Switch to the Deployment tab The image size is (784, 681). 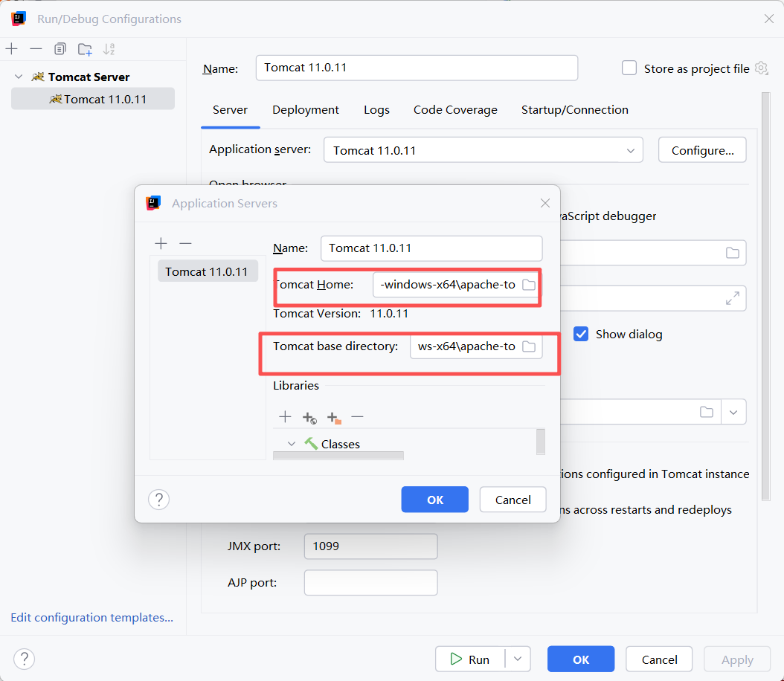[x=306, y=110]
